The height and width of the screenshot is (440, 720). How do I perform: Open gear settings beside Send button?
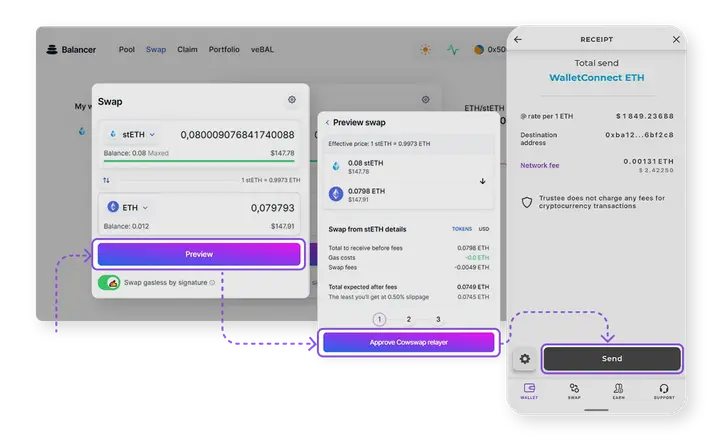[525, 358]
